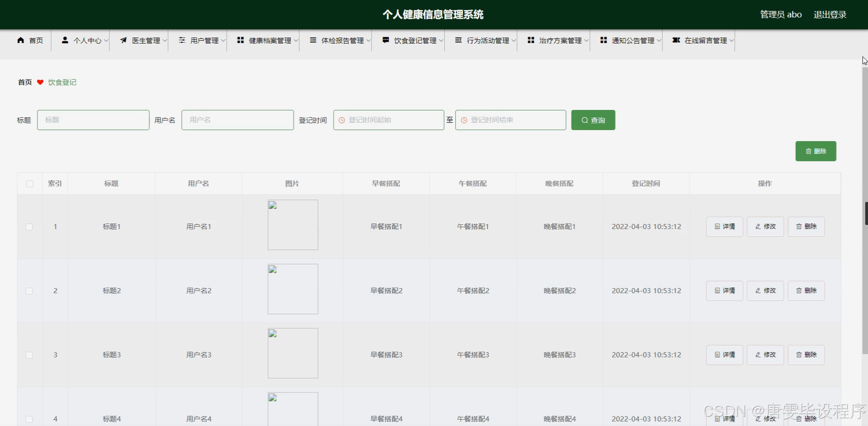Click the broken image in row 标题1
Image resolution: width=868 pixels, height=426 pixels.
click(x=293, y=225)
